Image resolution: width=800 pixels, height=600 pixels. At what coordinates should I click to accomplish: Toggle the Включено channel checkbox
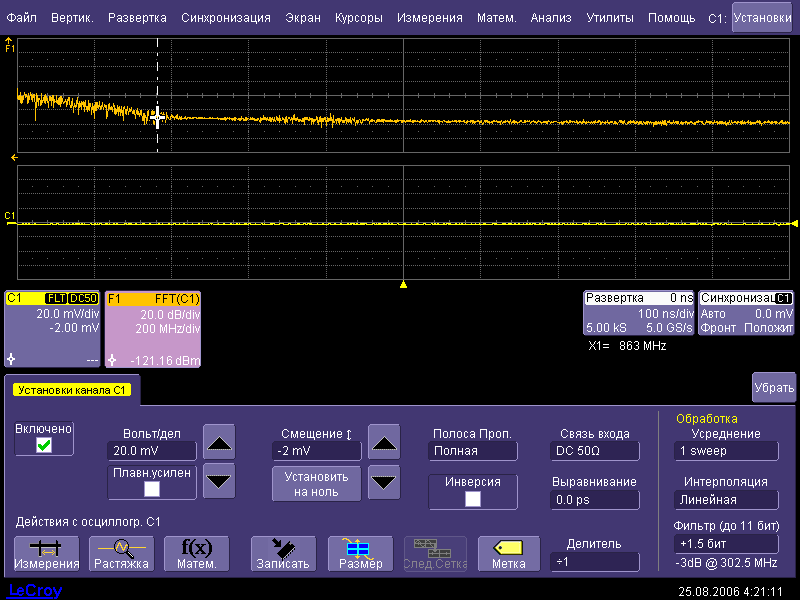click(x=44, y=445)
